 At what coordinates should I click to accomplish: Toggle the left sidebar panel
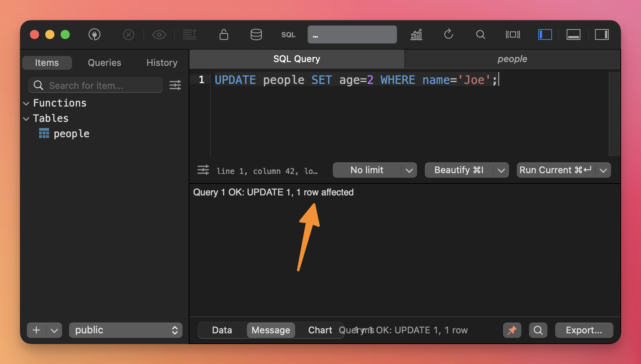[545, 35]
